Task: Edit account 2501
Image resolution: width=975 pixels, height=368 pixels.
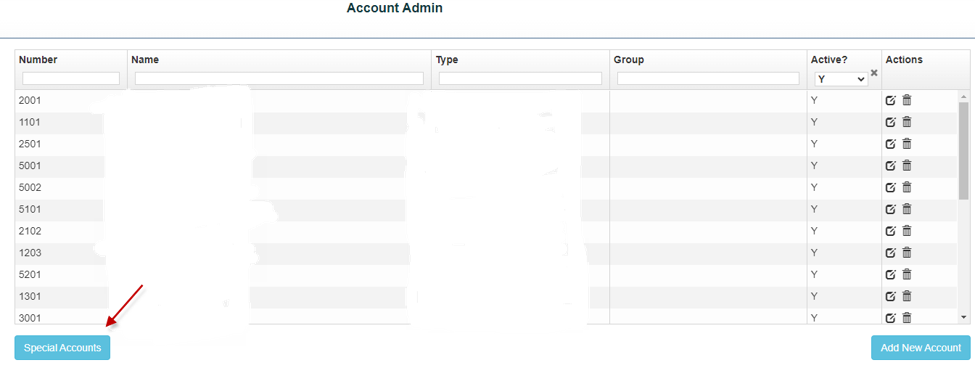Action: 890,144
